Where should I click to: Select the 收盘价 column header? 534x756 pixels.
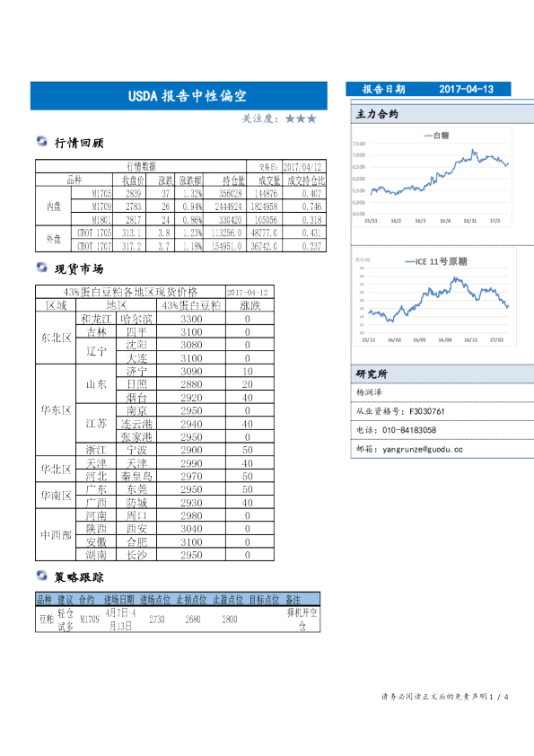(133, 180)
